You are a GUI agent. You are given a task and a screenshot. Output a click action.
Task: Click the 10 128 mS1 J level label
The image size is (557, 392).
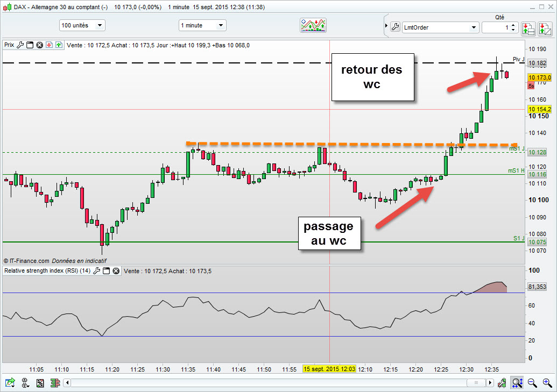pos(537,152)
